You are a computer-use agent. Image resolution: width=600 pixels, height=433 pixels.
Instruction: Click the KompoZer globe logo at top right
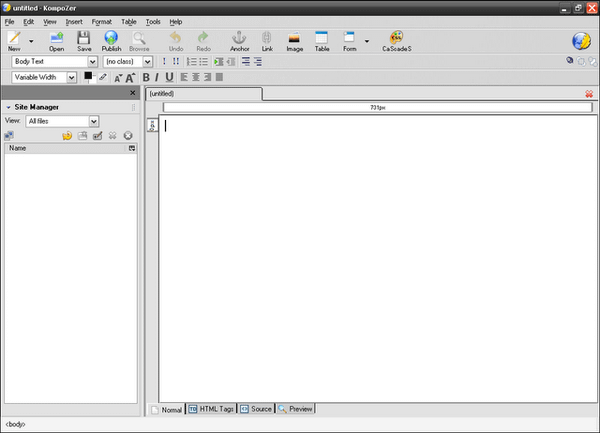click(x=581, y=41)
